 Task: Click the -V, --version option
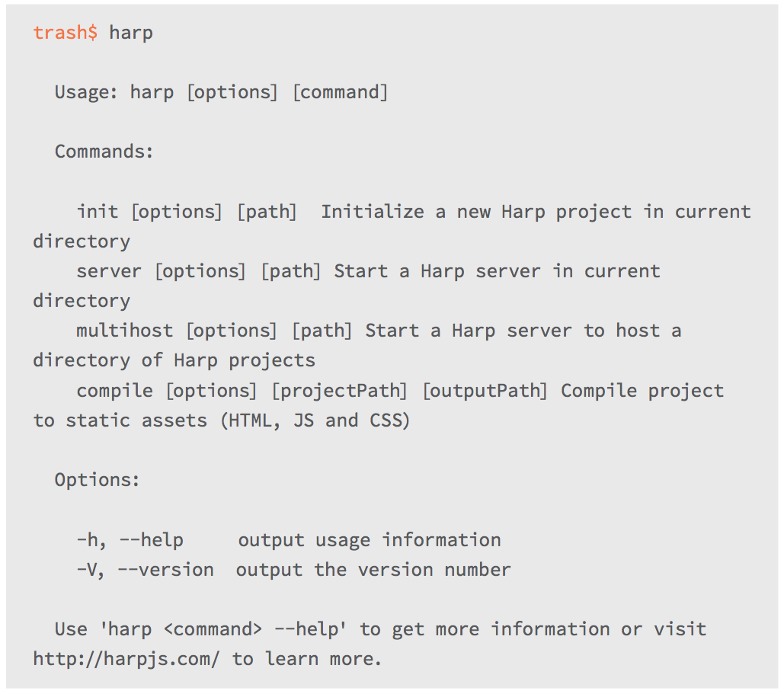(145, 570)
